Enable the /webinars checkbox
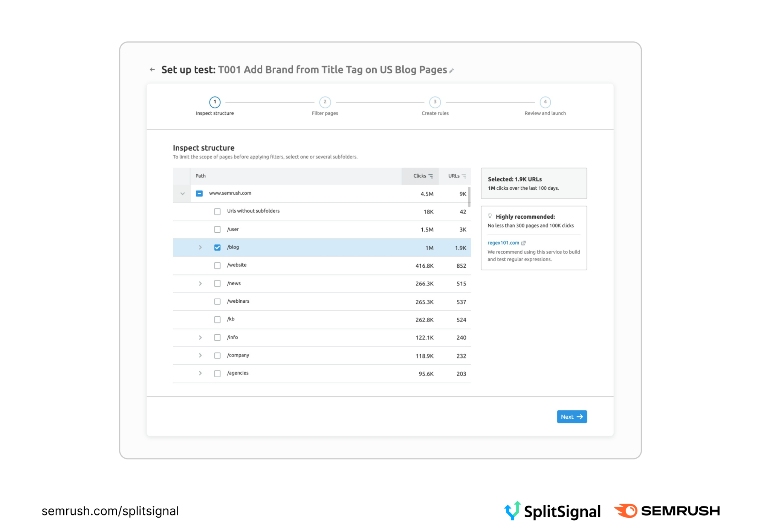 point(217,302)
